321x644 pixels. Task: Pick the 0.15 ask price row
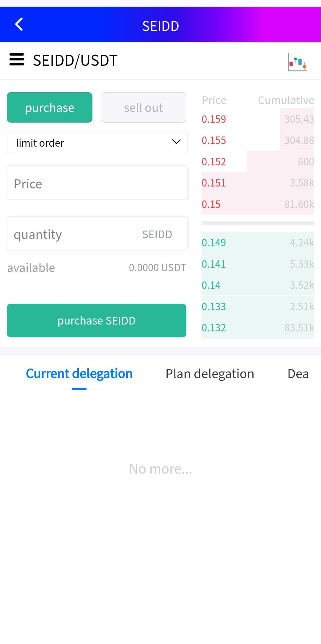[x=257, y=204]
